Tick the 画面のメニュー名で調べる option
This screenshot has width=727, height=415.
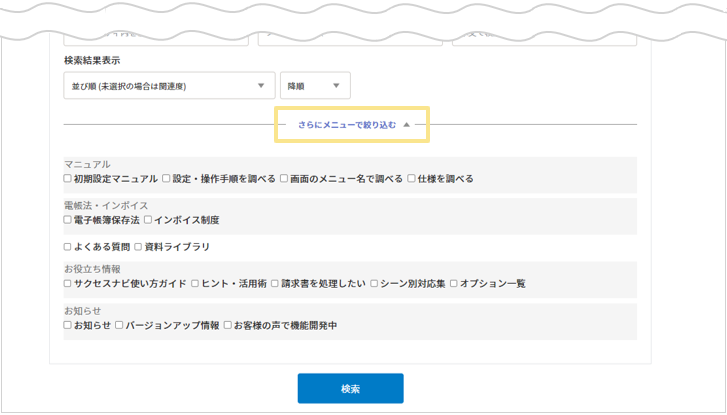pyautogui.click(x=285, y=179)
